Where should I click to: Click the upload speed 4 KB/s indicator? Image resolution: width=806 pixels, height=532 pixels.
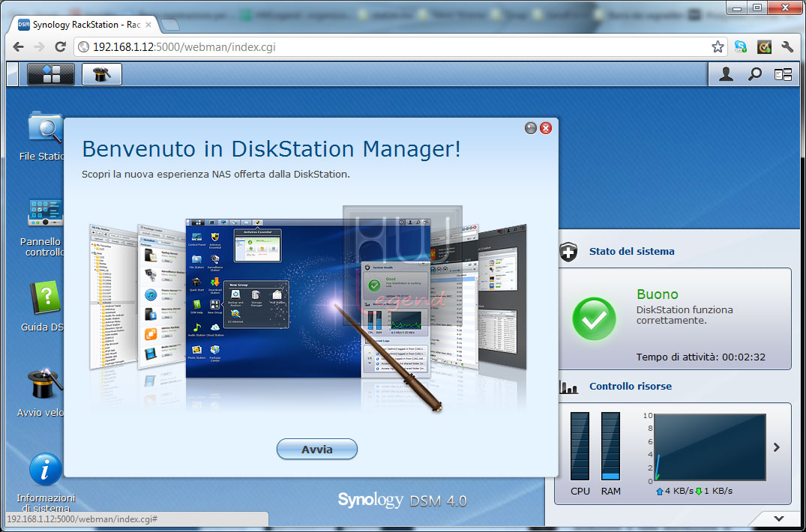coord(674,491)
